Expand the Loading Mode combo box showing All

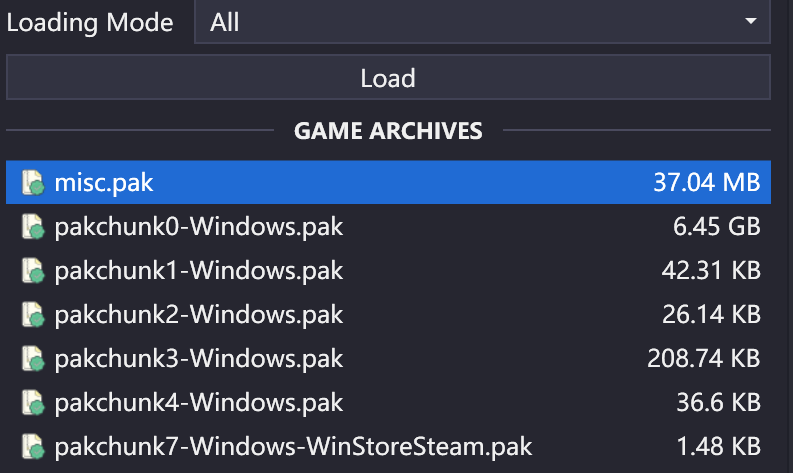(x=481, y=22)
